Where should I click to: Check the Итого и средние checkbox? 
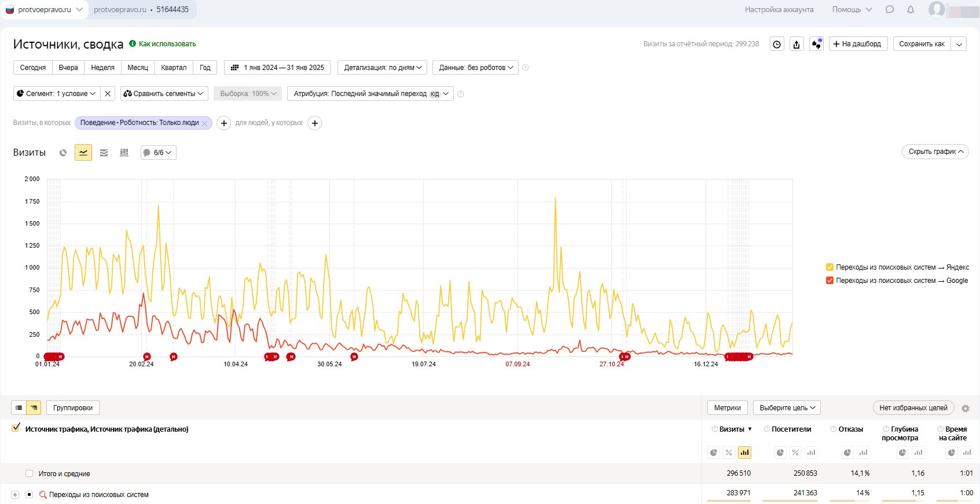30,473
